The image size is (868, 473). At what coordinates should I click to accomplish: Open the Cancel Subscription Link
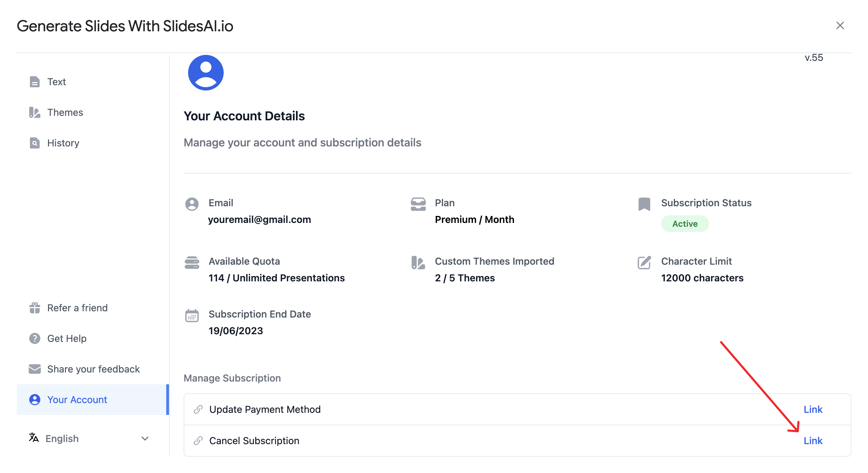click(x=813, y=441)
